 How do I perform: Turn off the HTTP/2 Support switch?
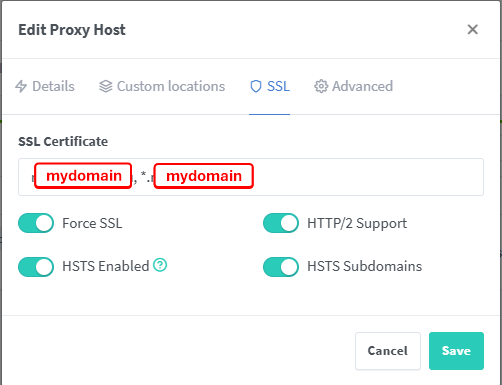point(281,223)
